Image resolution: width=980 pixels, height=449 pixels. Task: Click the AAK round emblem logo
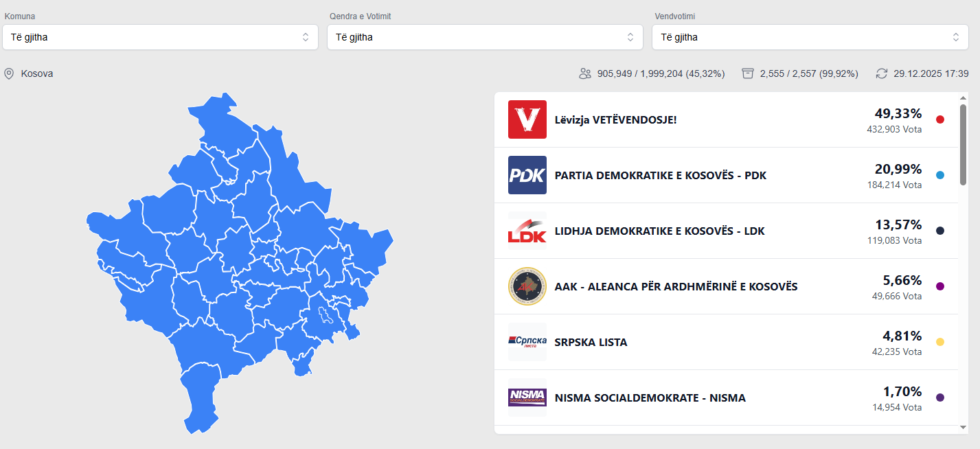coord(527,286)
